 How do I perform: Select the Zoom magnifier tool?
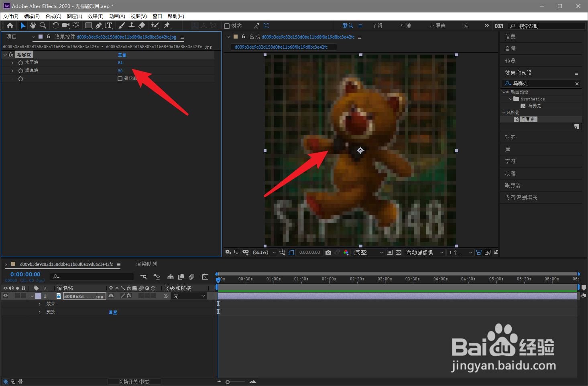click(x=43, y=25)
